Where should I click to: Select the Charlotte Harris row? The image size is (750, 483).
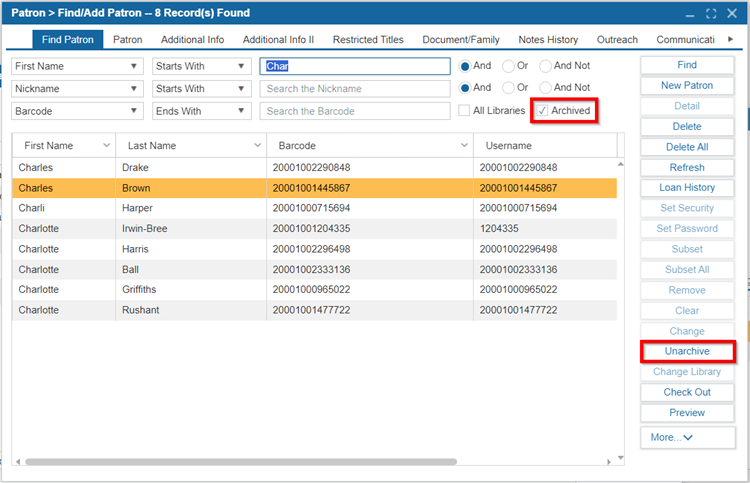point(314,249)
